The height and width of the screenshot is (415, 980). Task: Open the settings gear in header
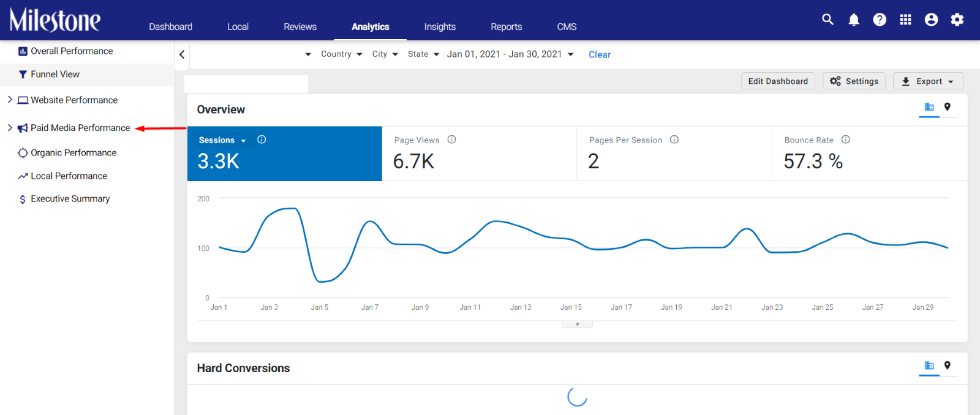[957, 20]
